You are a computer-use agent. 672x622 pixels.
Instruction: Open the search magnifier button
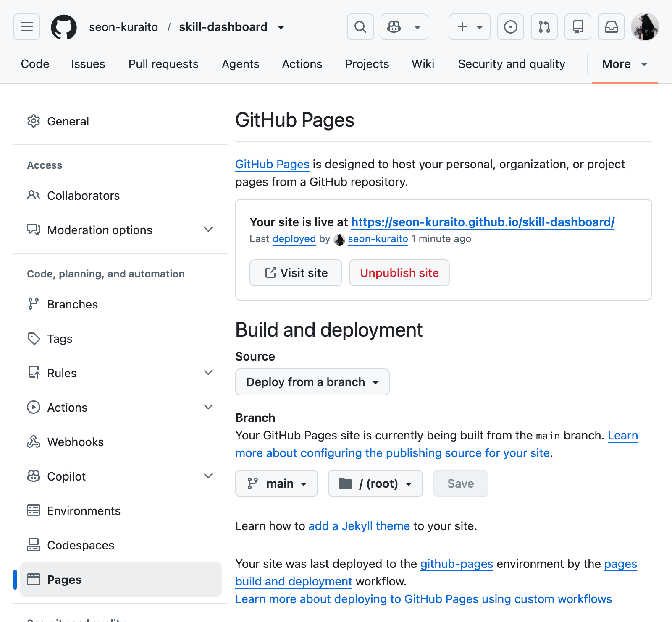[x=360, y=27]
